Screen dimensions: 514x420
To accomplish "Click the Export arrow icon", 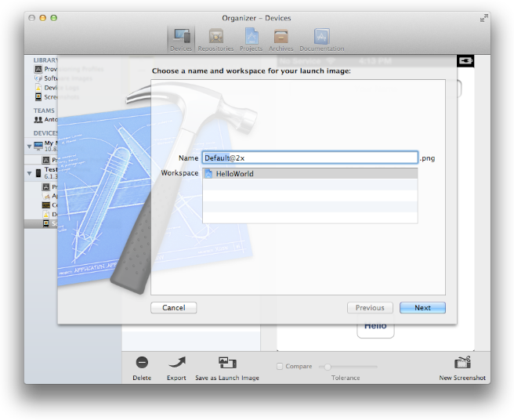I will [176, 363].
